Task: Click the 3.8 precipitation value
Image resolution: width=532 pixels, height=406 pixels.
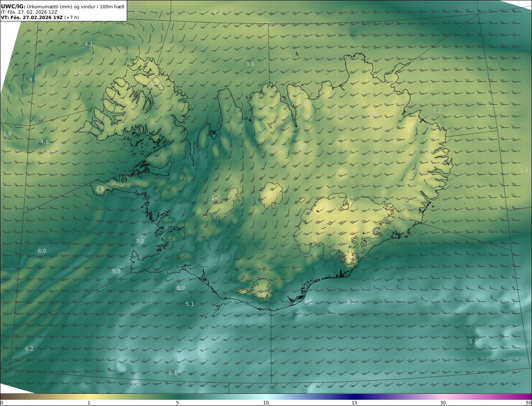Action: pos(250,64)
